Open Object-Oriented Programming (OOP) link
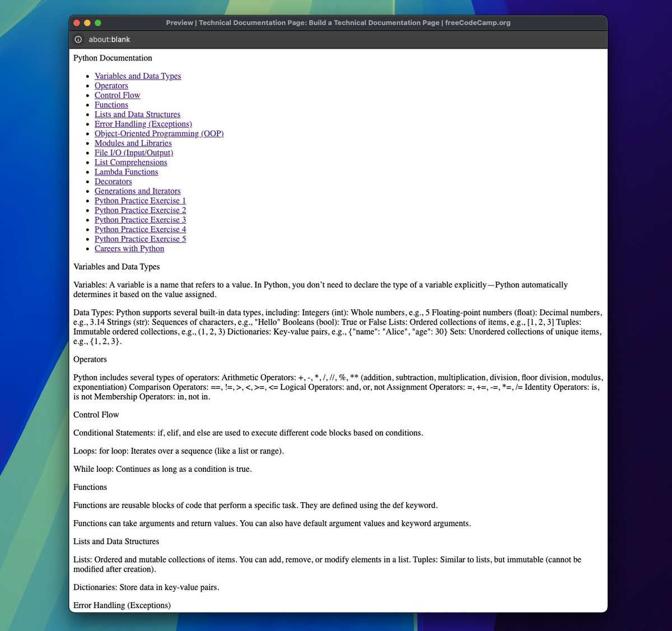This screenshot has height=631, width=672. pyautogui.click(x=159, y=133)
